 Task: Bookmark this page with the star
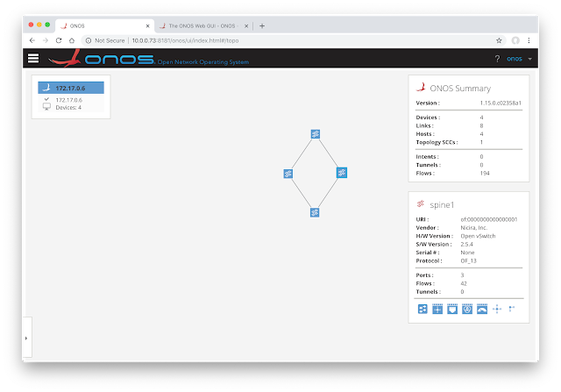(x=499, y=40)
